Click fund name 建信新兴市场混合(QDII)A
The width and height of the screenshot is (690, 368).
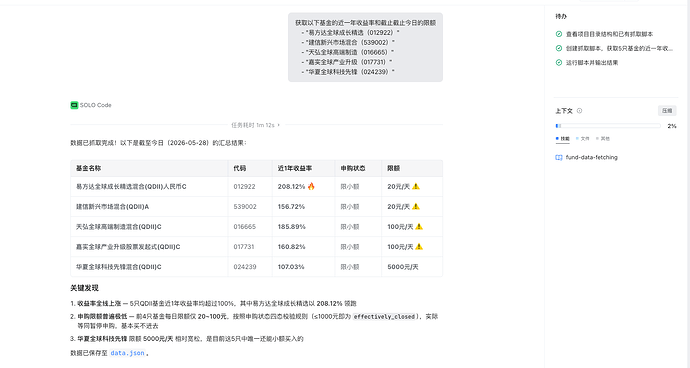coord(113,206)
